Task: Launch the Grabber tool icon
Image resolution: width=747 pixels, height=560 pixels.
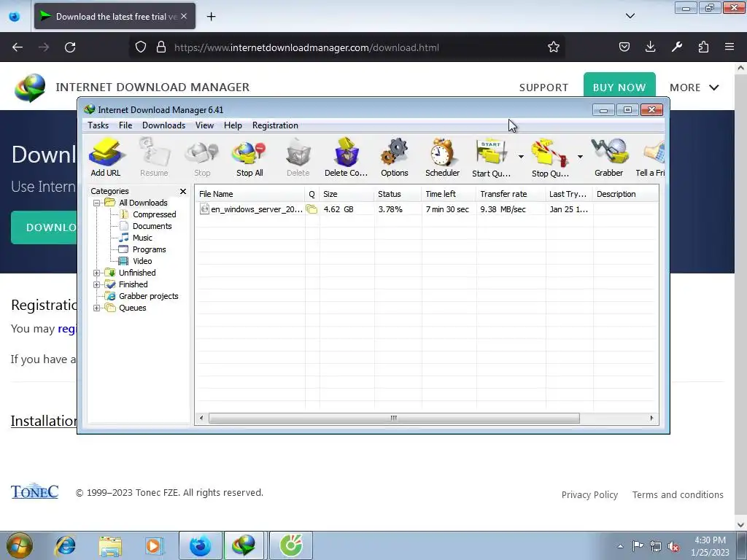Action: pos(609,157)
